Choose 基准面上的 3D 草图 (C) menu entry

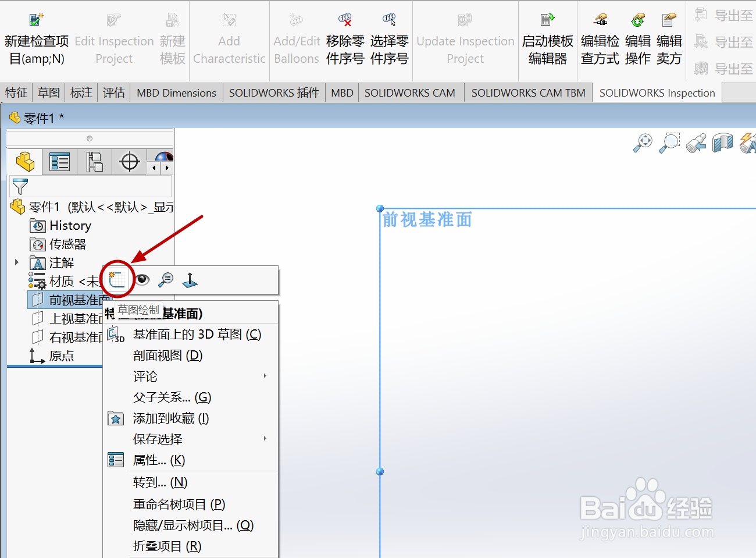tap(191, 335)
